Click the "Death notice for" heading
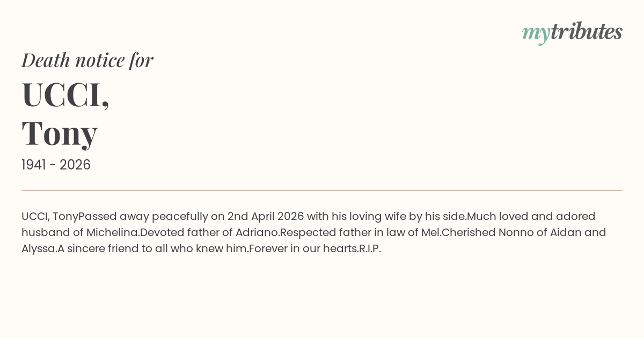 (x=87, y=60)
